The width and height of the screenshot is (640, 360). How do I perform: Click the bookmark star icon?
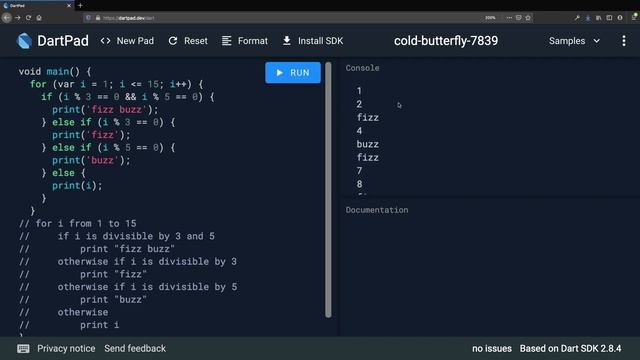[x=528, y=18]
